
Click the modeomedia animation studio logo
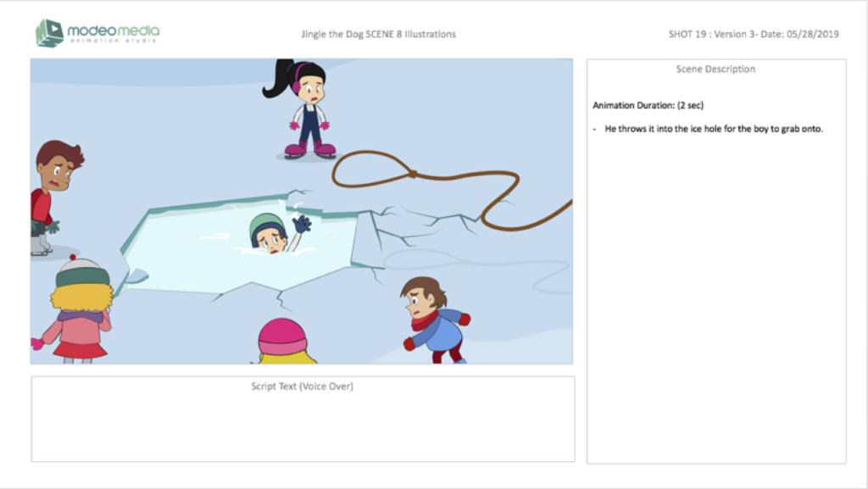point(97,33)
